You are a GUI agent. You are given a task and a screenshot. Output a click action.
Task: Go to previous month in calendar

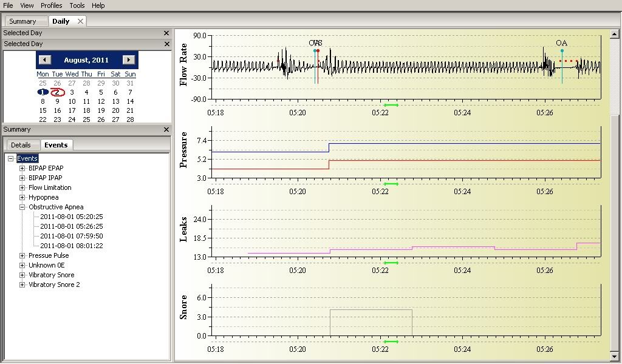tap(45, 60)
